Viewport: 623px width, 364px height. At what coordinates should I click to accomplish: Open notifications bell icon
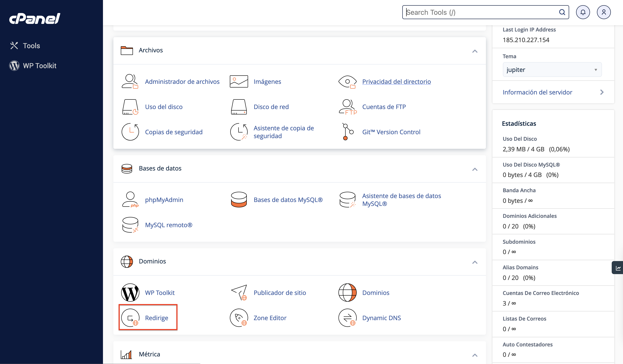583,12
